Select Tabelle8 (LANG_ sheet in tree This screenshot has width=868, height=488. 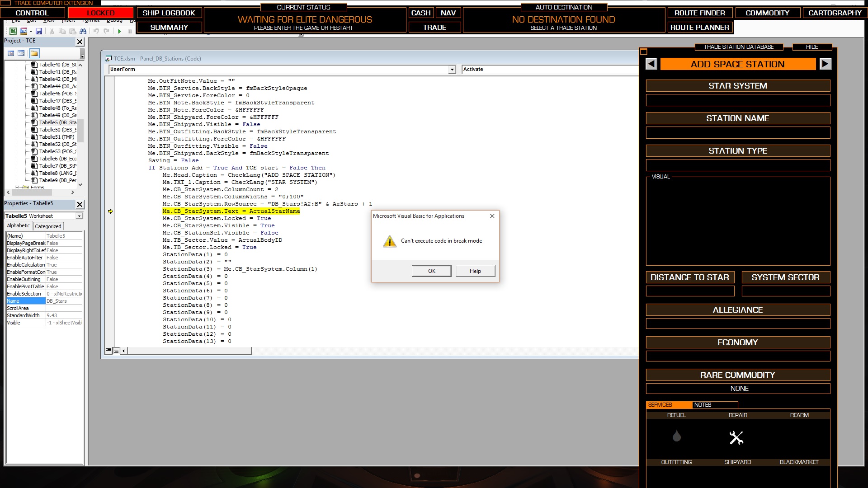58,173
